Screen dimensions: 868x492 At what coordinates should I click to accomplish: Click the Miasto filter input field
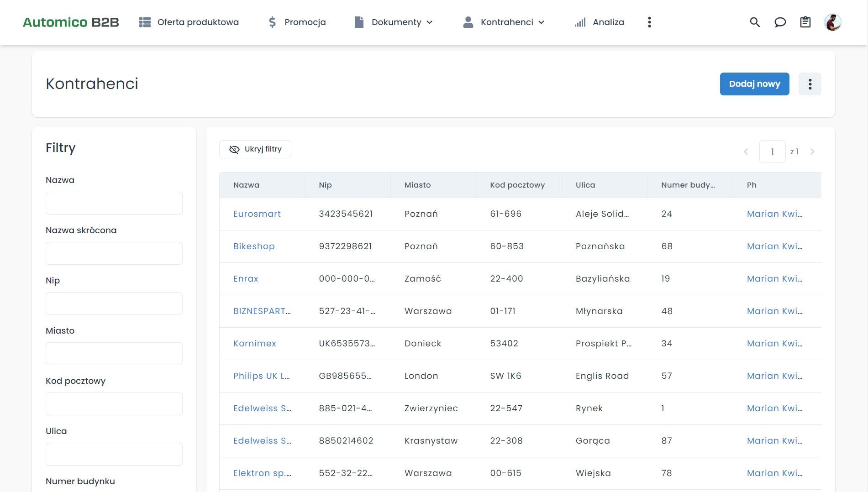pos(114,354)
